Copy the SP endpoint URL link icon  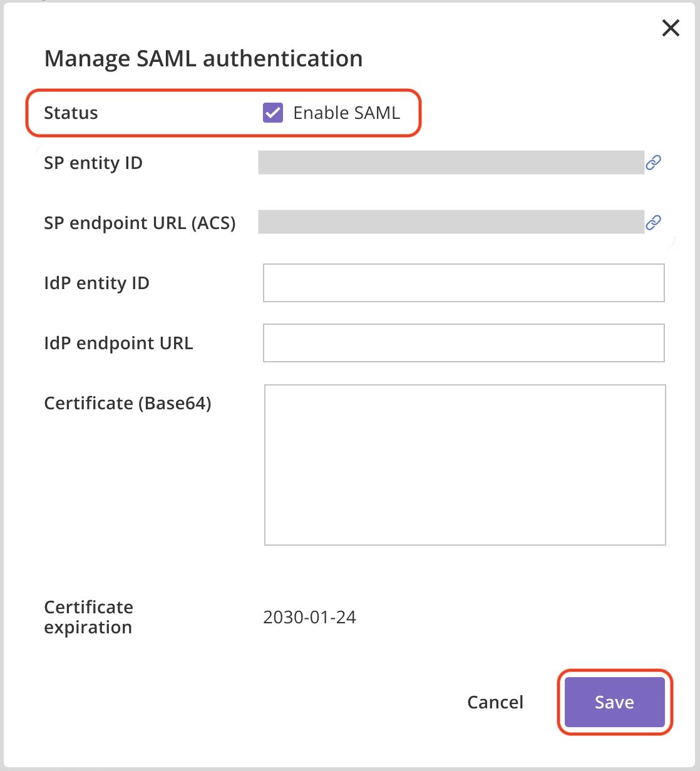654,222
